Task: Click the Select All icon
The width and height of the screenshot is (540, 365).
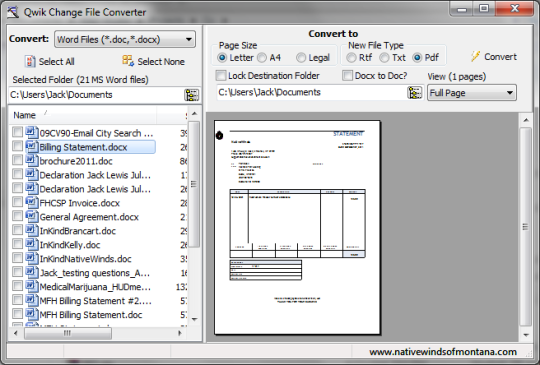Action: [x=30, y=61]
